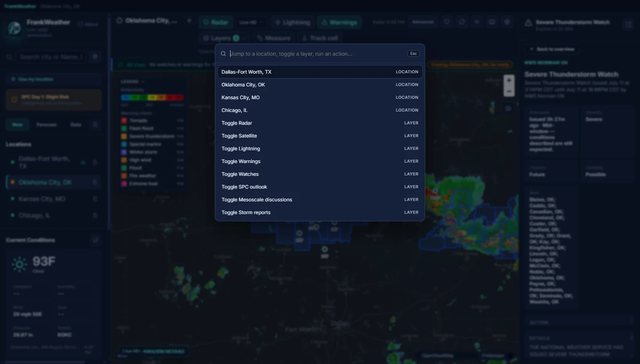Click the Lightning toolbar button
640x364 pixels.
[292, 22]
